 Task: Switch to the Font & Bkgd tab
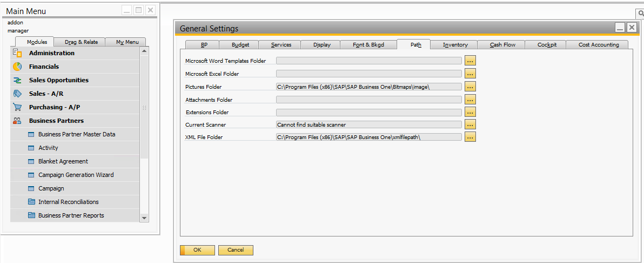pos(368,45)
